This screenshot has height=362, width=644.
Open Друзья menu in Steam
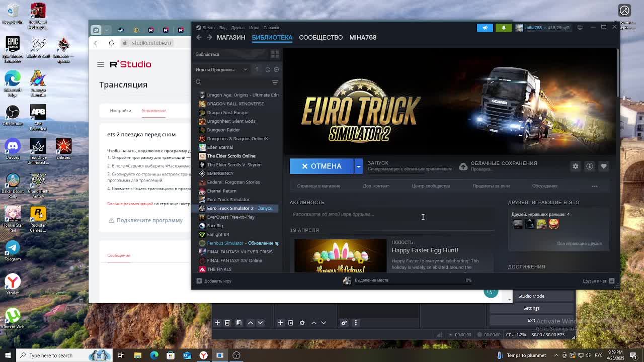(238, 28)
